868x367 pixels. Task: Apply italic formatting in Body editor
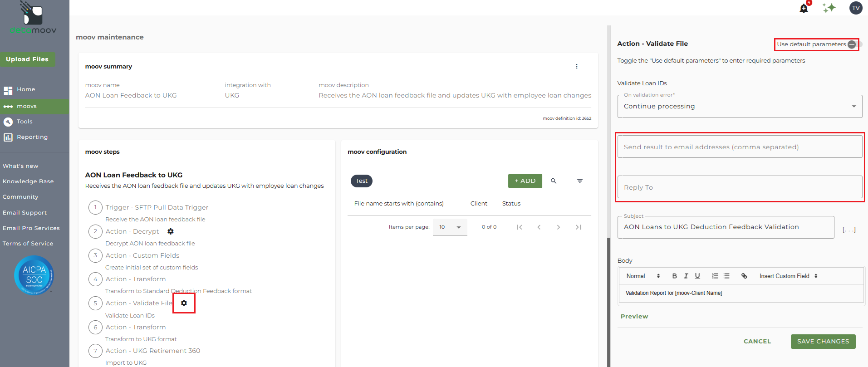tap(686, 276)
